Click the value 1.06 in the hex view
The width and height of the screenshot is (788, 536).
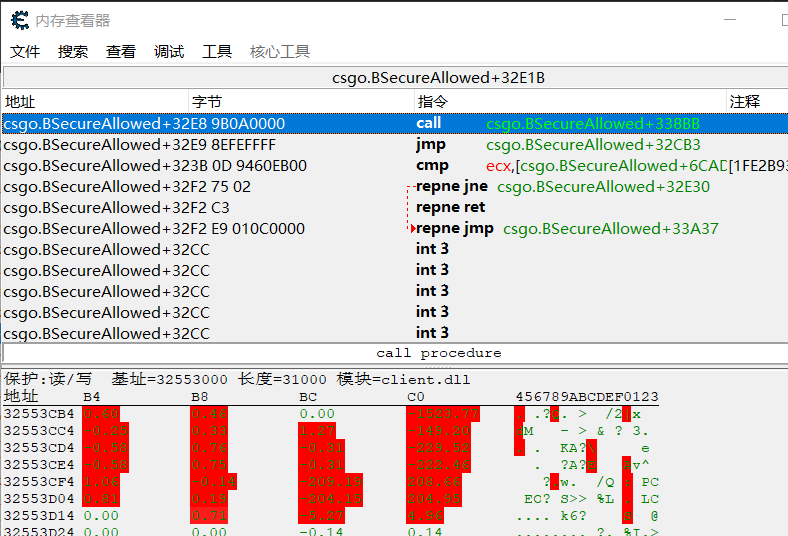[101, 482]
